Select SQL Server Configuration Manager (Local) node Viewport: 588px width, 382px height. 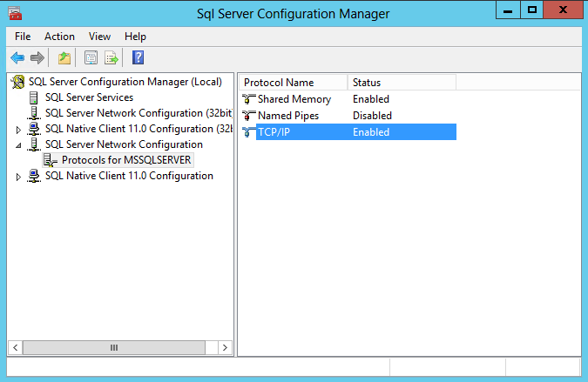pos(125,82)
